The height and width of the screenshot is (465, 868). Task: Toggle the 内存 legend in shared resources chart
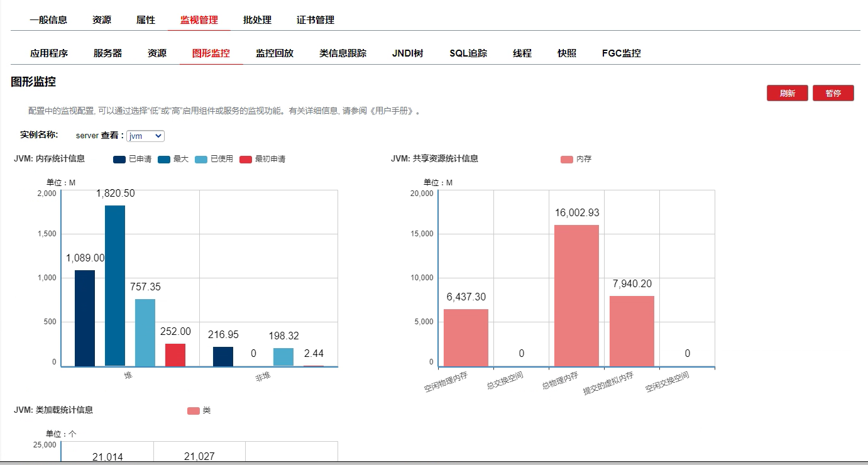click(x=576, y=159)
